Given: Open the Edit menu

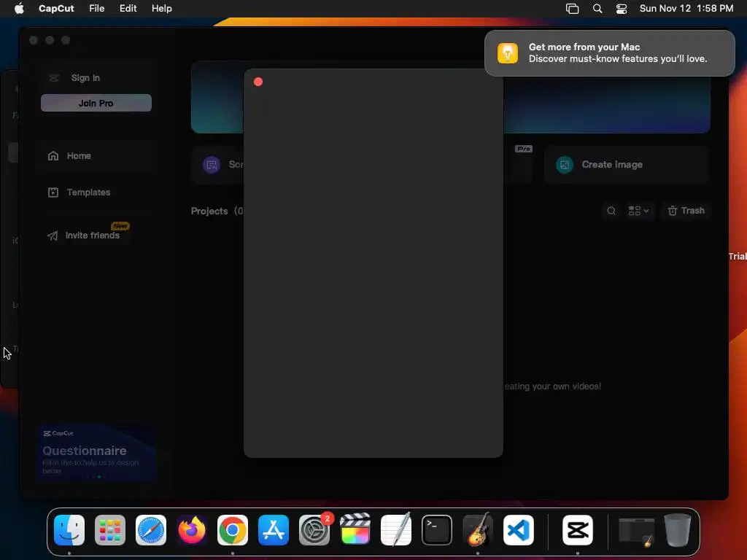Looking at the screenshot, I should point(128,8).
